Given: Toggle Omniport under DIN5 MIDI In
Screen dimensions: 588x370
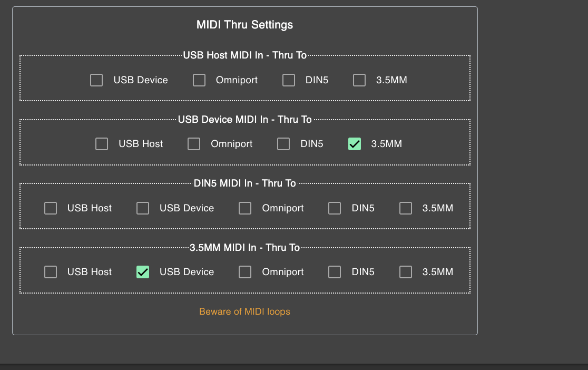Looking at the screenshot, I should [x=245, y=208].
